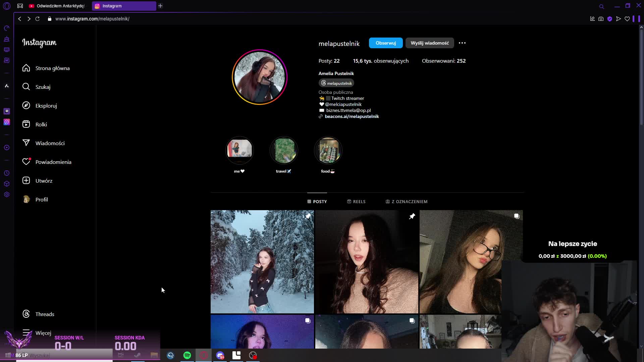Take a snapshot with camera icon
The image size is (644, 362).
601,19
